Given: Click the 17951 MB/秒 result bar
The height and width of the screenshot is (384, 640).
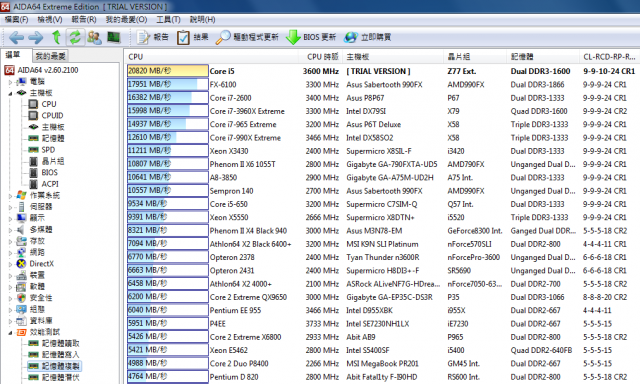Looking at the screenshot, I should click(x=167, y=84).
